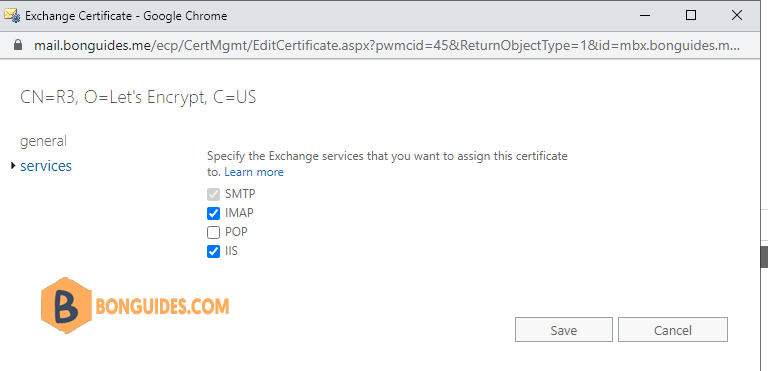This screenshot has height=371, width=768.
Task: Minimize the Exchange Certificate window
Action: pyautogui.click(x=645, y=16)
